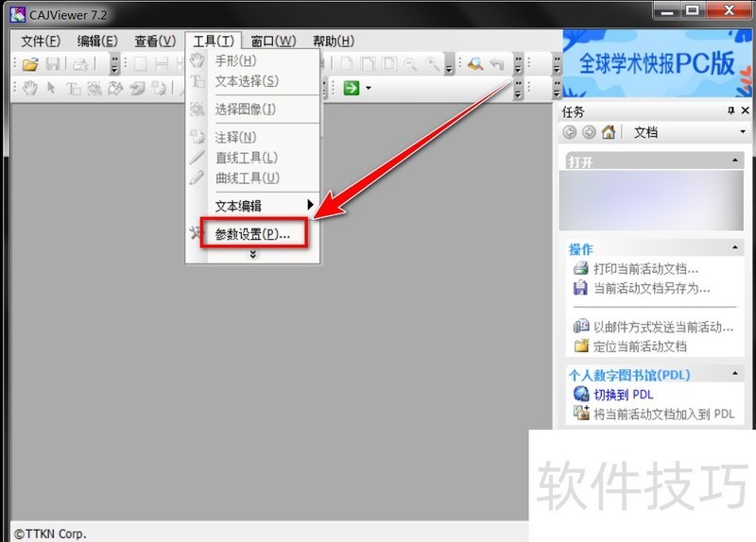Select the image selection tool in toolbar
Screen dimensions: 756x542
click(x=94, y=88)
